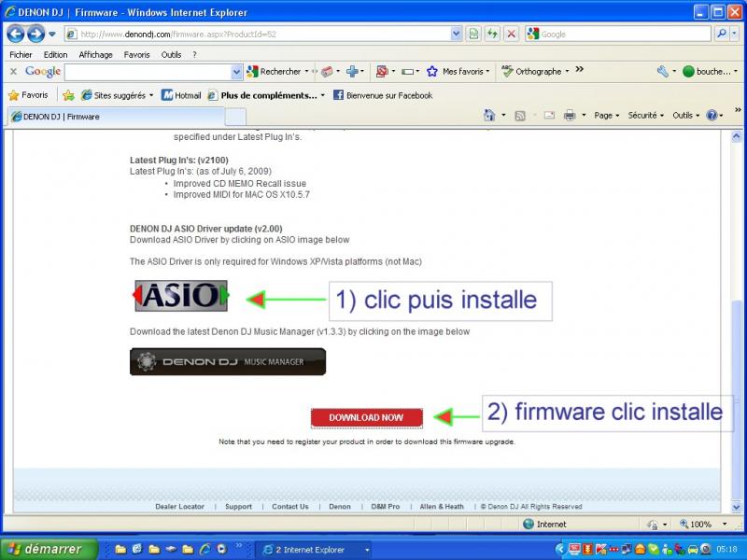Open the Fichier menu
The width and height of the screenshot is (747, 560).
(x=21, y=54)
